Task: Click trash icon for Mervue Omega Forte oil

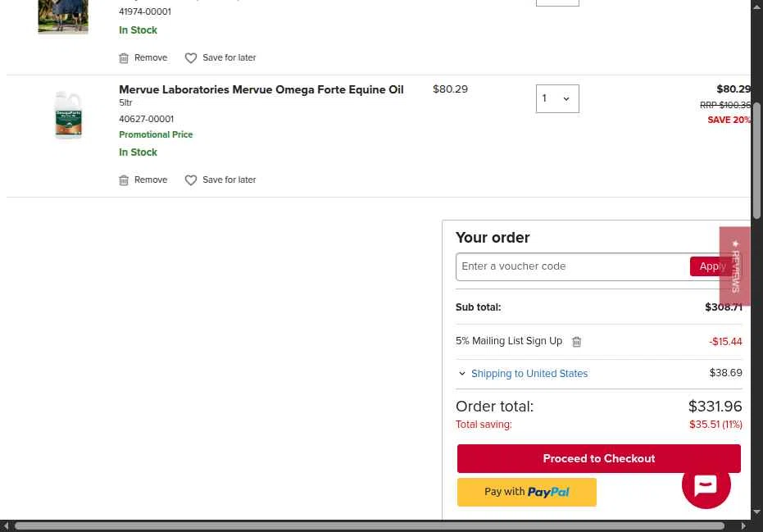Action: pyautogui.click(x=124, y=180)
